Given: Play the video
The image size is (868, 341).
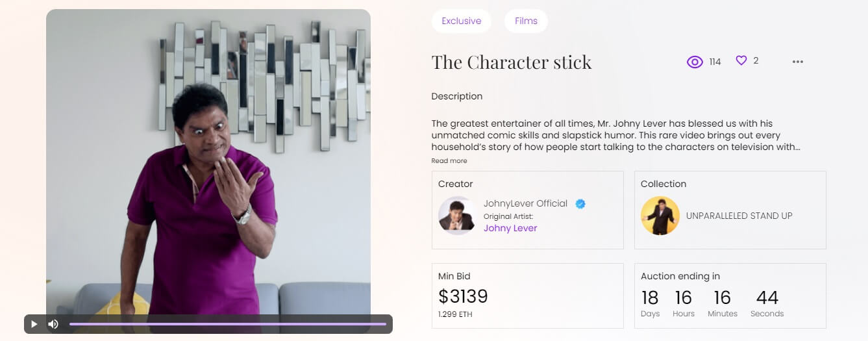Looking at the screenshot, I should 34,324.
